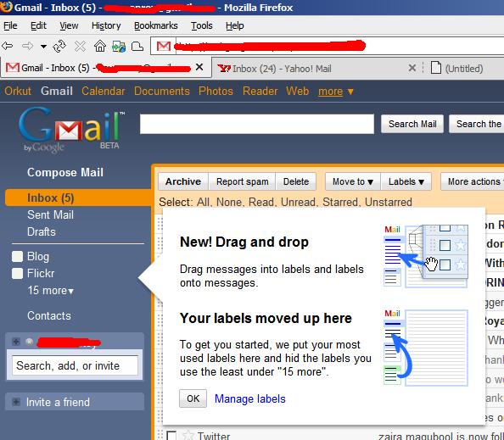Open the 'Move to' dropdown
The image size is (504, 440).
coord(353,181)
